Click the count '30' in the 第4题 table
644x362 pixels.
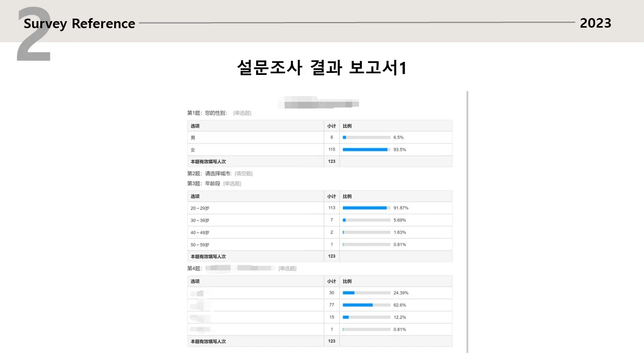pos(332,293)
